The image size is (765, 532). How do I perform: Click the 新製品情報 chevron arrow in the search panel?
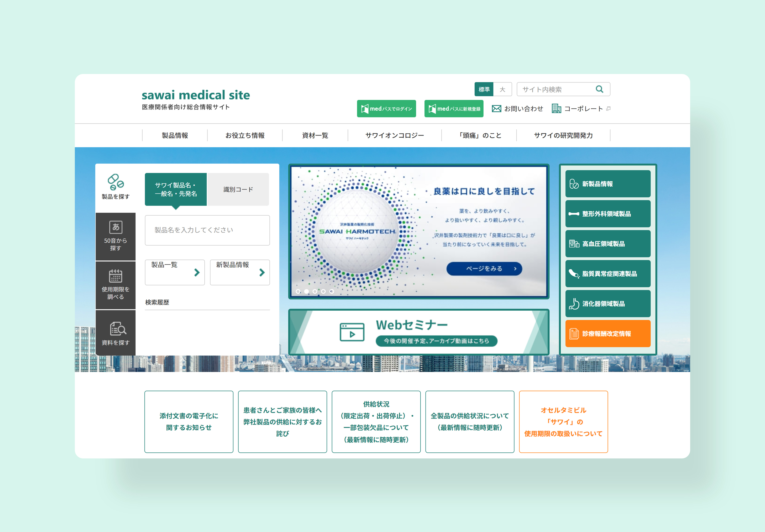tap(262, 272)
